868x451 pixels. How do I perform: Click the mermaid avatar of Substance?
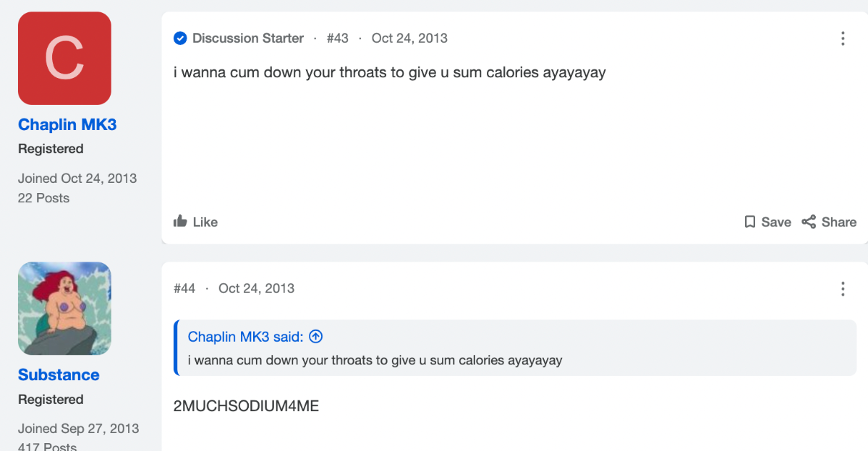(x=64, y=309)
